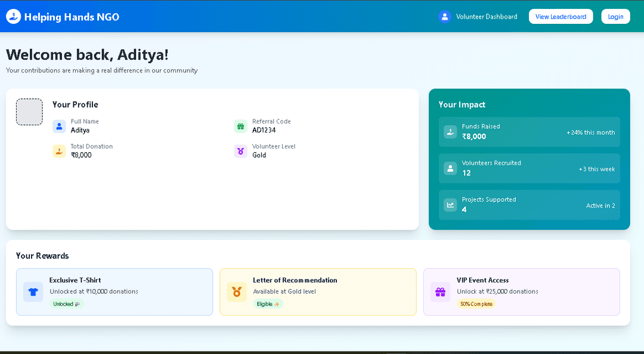Viewport: 644px width, 354px height.
Task: Click the Helping Hands NGO logo icon
Action: click(x=13, y=17)
